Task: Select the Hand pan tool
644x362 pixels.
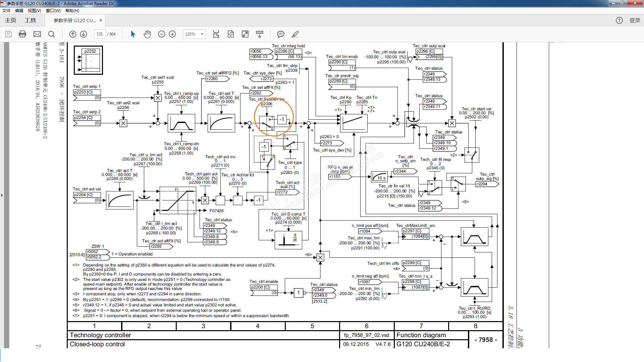Action: tap(147, 34)
